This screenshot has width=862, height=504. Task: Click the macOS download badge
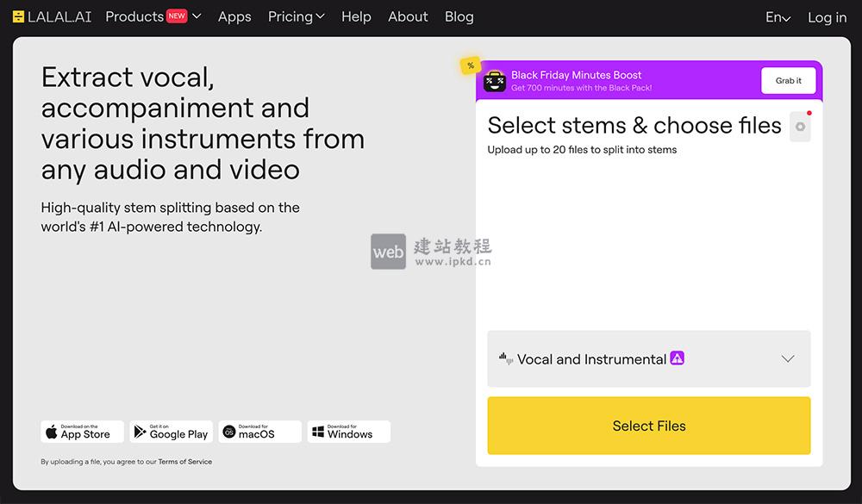point(259,432)
